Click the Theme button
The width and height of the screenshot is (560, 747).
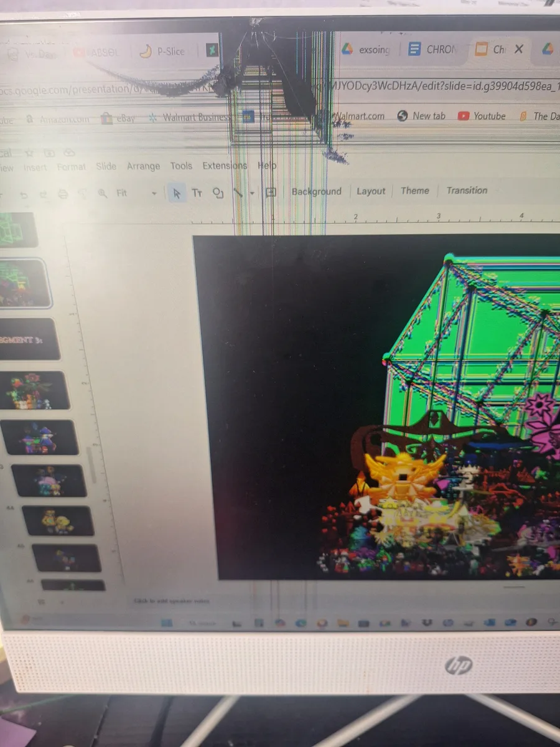tap(415, 190)
